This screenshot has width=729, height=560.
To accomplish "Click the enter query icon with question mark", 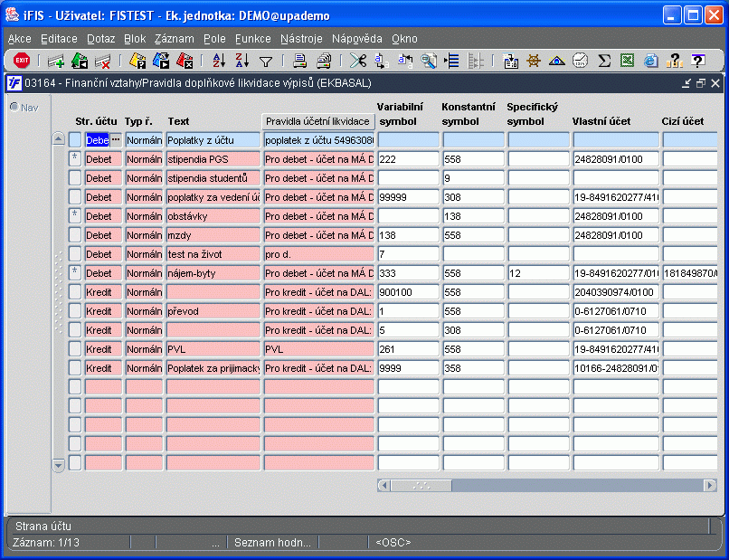I will click(x=137, y=61).
